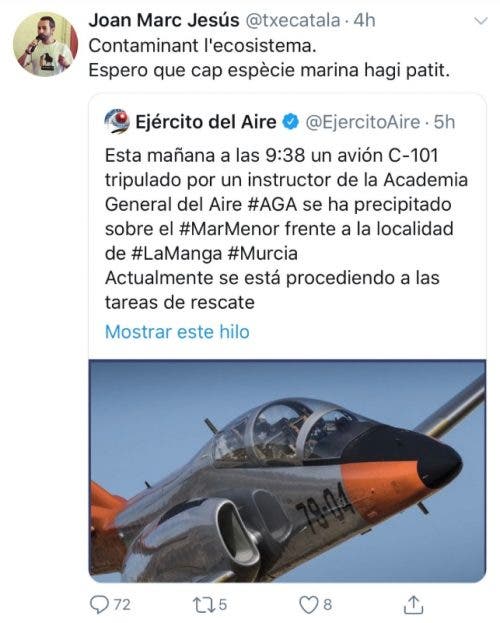500x623 pixels.
Task: Open the @txecatala handle
Action: (293, 20)
